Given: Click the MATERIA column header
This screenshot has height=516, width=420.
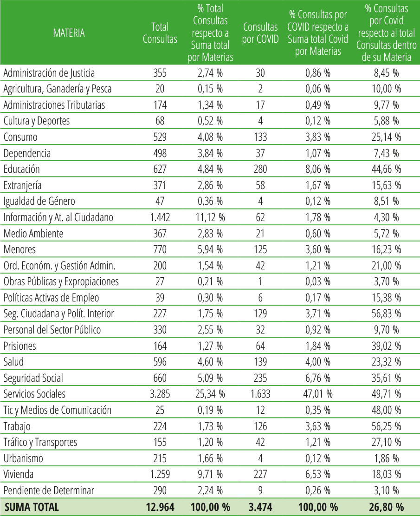Looking at the screenshot, I should (x=69, y=33).
